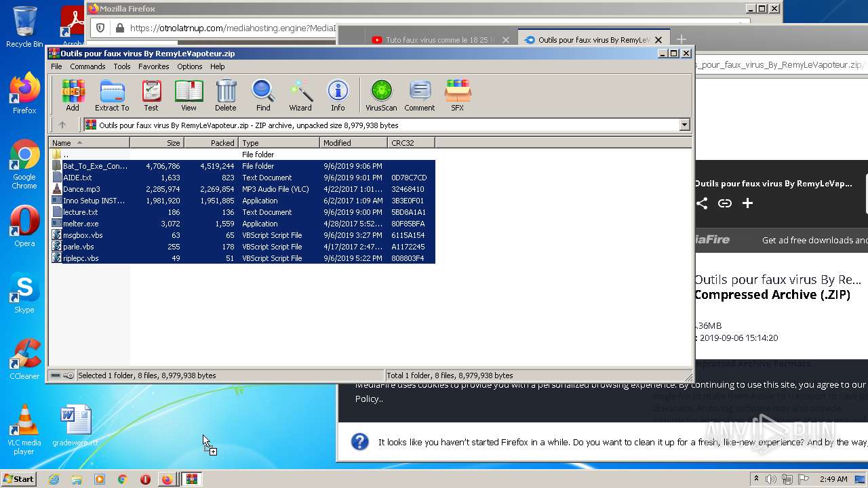Click the MediaFire copy link icon
Screen dimensions: 868x488
tap(725, 203)
